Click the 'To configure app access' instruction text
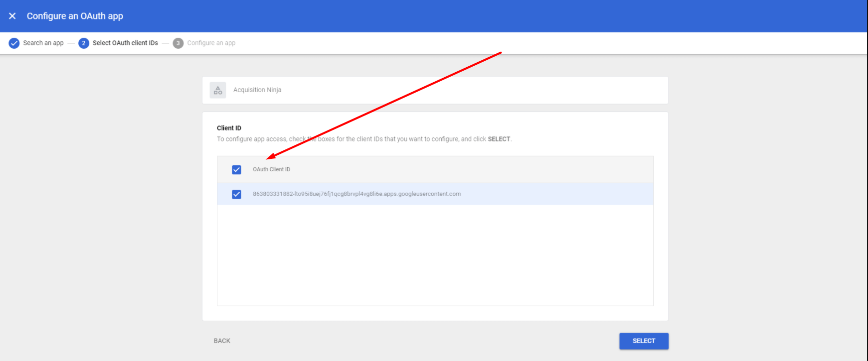Screen dimensions: 868x361 (364, 139)
